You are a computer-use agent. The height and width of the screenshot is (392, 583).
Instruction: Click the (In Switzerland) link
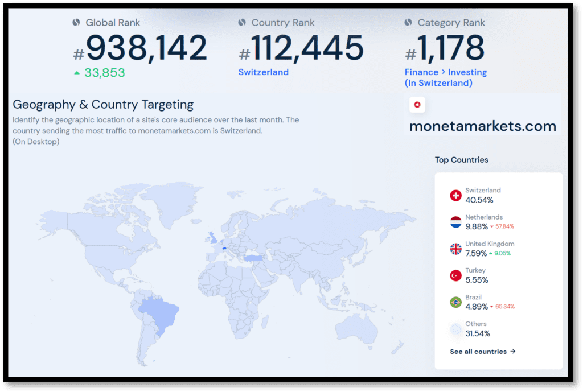438,83
